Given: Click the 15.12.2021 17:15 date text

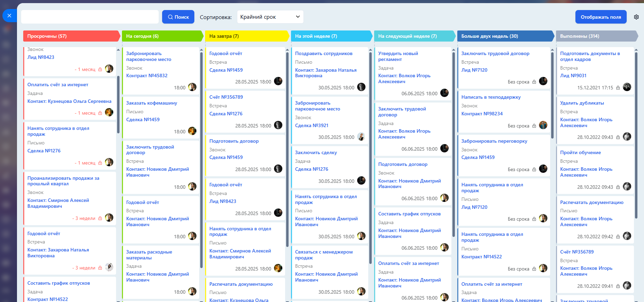Looking at the screenshot, I should [595, 88].
